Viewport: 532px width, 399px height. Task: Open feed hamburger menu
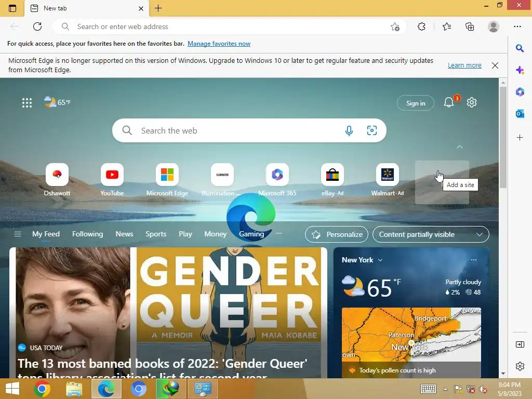[18, 234]
